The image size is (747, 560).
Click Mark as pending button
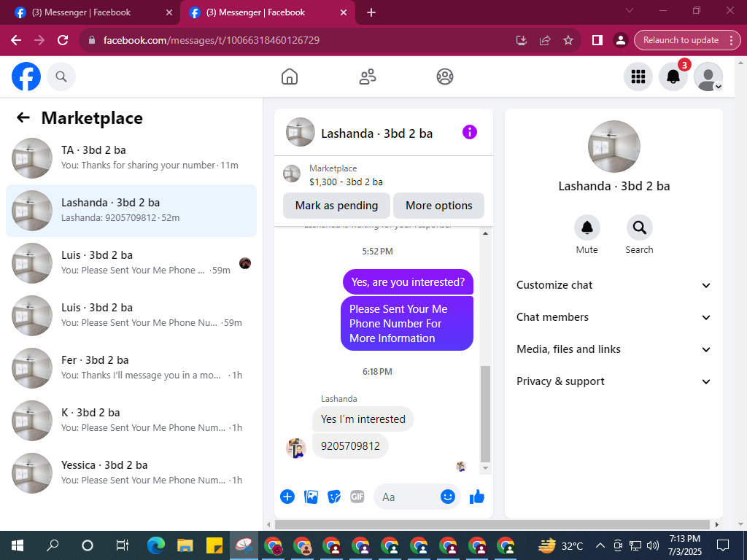(336, 206)
